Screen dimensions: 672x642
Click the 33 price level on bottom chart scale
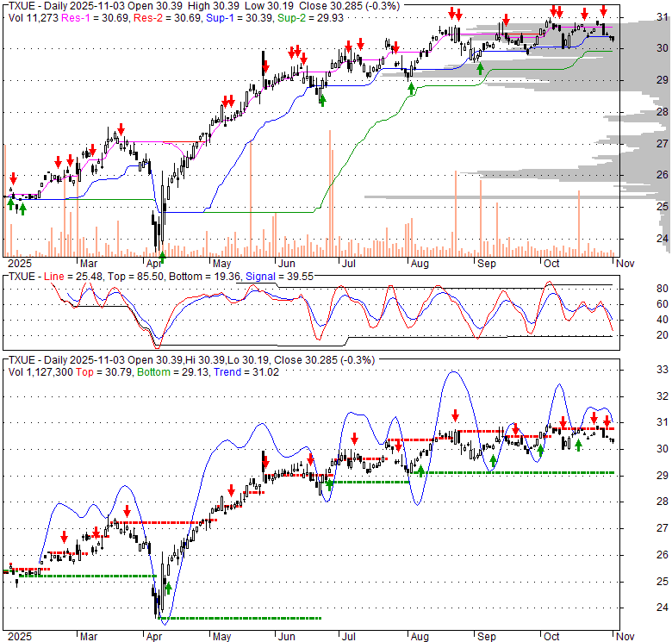(663, 370)
